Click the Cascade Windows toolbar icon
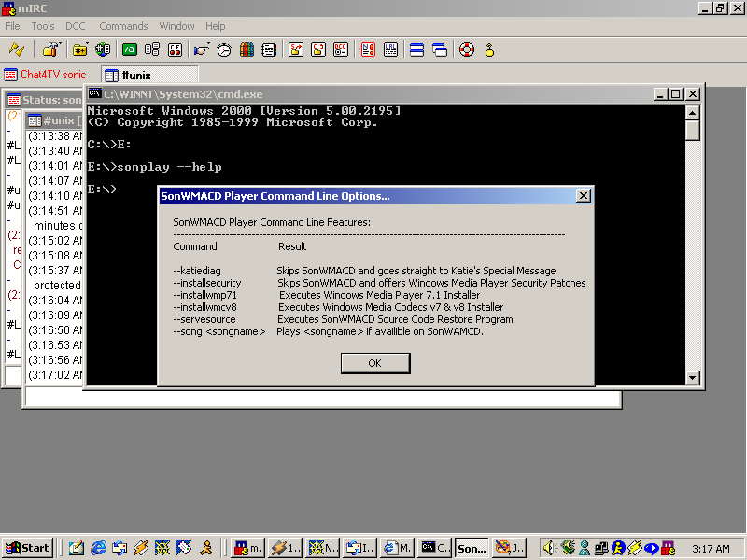The width and height of the screenshot is (747, 560). [x=439, y=49]
